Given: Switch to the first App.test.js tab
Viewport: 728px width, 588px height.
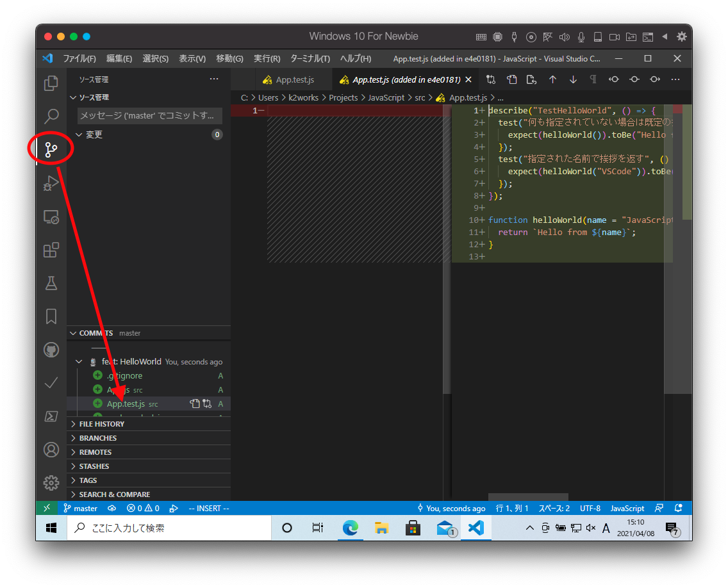Looking at the screenshot, I should (288, 80).
